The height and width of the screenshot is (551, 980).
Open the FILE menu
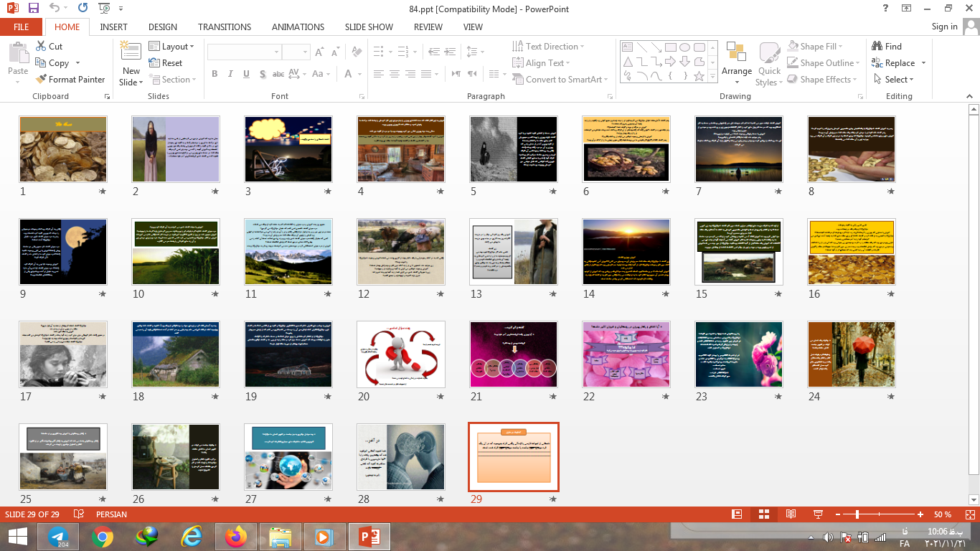point(22,27)
